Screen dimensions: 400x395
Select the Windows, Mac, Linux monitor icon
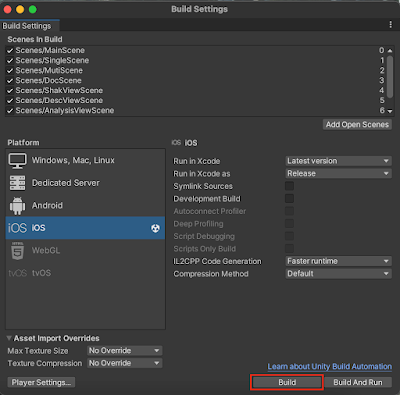[x=17, y=161]
